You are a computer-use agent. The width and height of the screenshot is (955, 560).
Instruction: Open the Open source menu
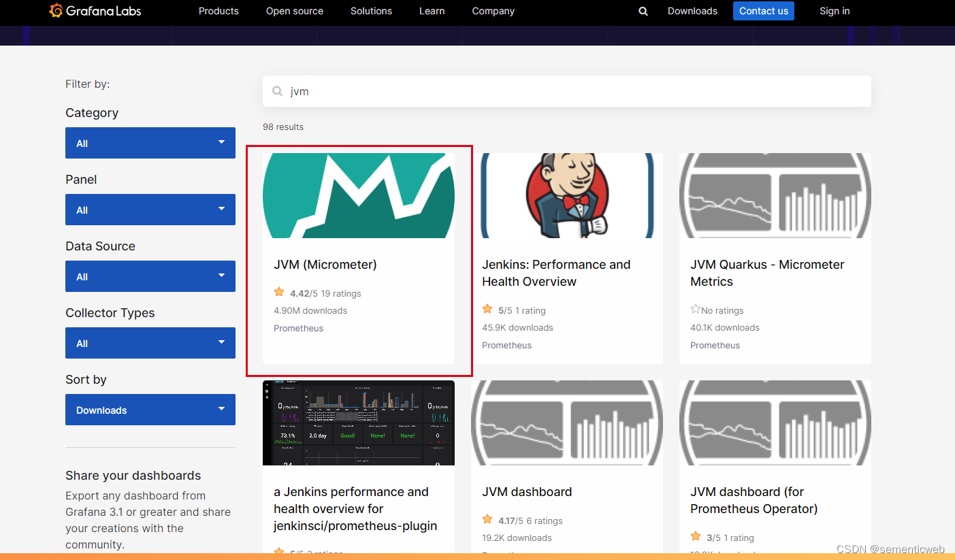[x=295, y=11]
